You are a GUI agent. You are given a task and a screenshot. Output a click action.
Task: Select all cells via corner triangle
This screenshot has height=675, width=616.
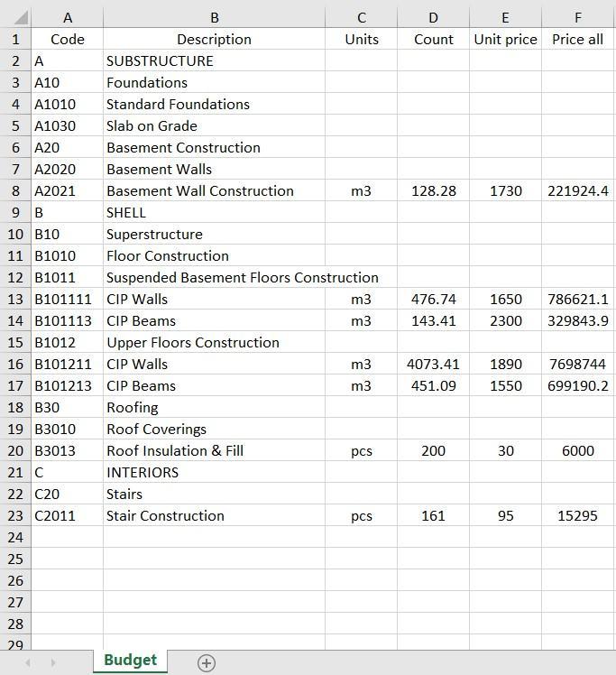21,18
